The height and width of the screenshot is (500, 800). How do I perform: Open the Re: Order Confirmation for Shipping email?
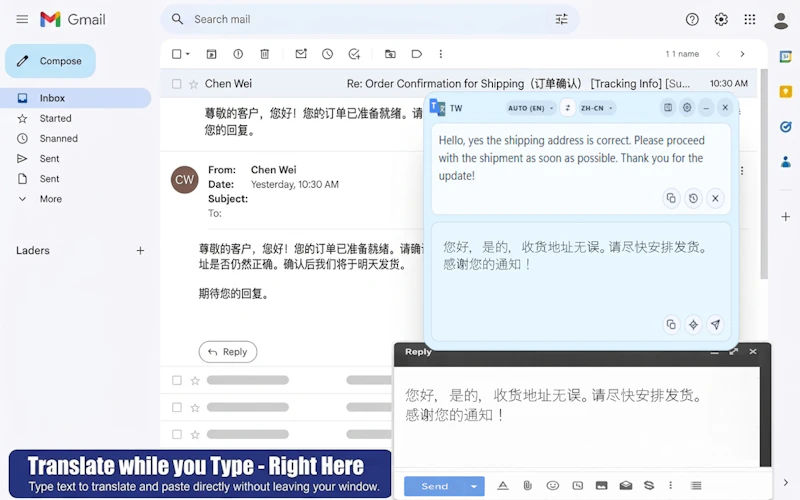pos(518,84)
